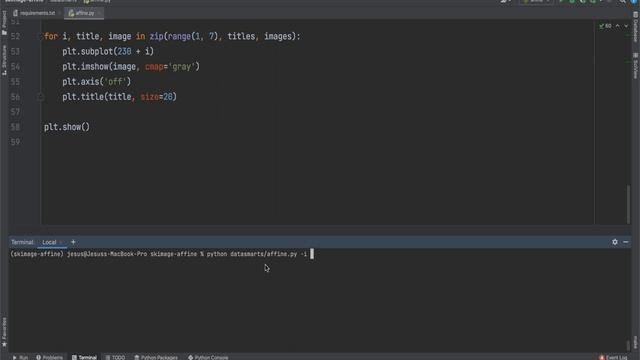
Task: Open the Favorites tool window sidebar
Action: click(4, 331)
